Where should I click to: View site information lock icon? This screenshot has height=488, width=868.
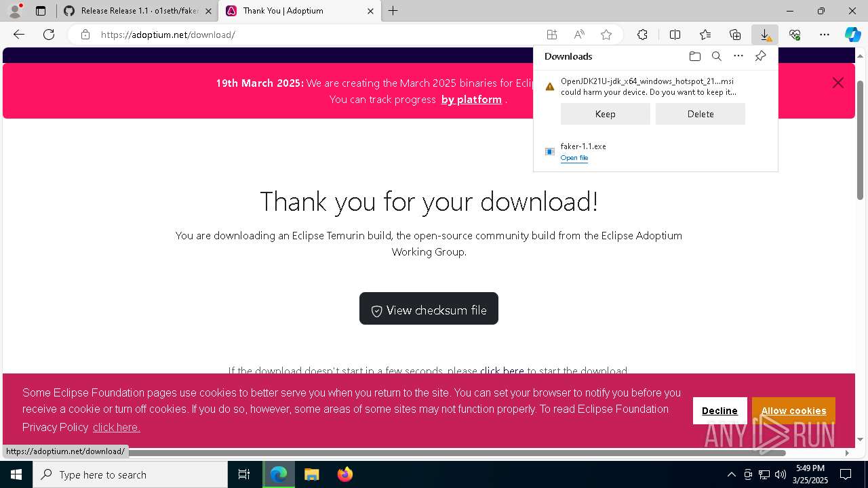[x=85, y=35]
